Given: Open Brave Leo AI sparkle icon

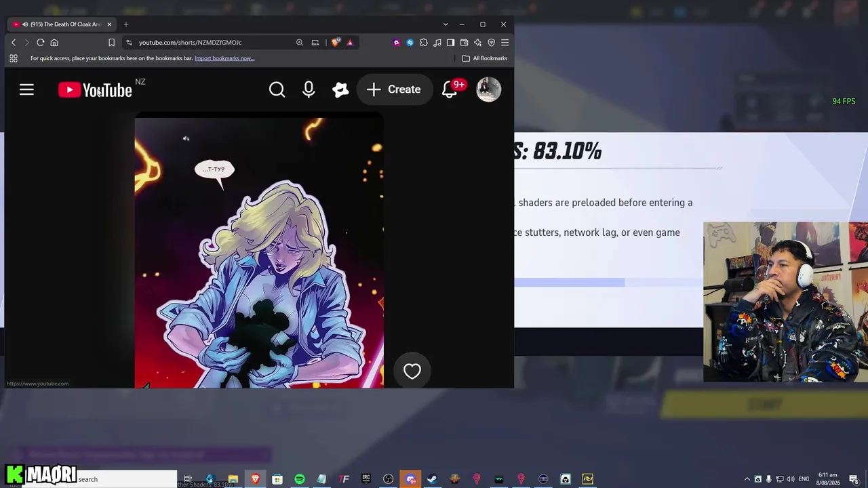Looking at the screenshot, I should pyautogui.click(x=477, y=43).
